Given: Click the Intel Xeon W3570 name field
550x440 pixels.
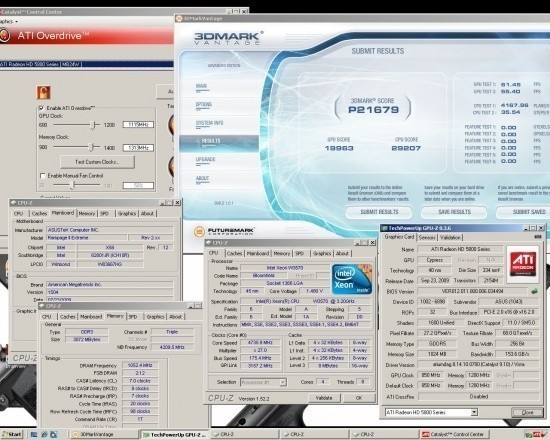Looking at the screenshot, I should tap(285, 268).
